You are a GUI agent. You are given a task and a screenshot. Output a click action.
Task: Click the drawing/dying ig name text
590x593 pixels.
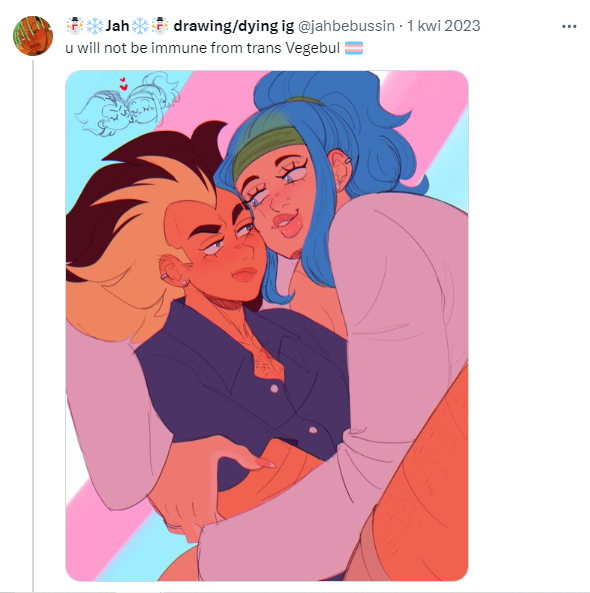(x=233, y=26)
